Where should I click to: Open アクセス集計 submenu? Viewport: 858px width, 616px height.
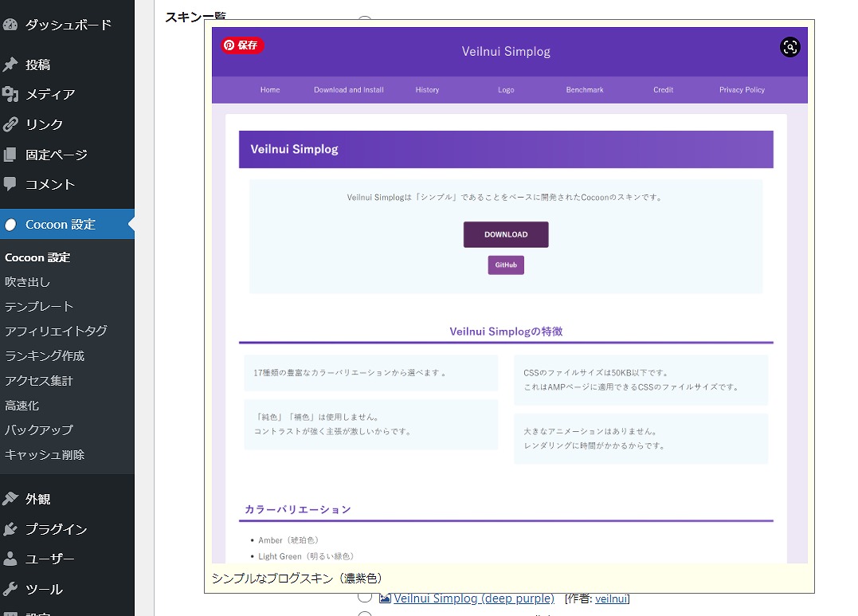(x=39, y=381)
